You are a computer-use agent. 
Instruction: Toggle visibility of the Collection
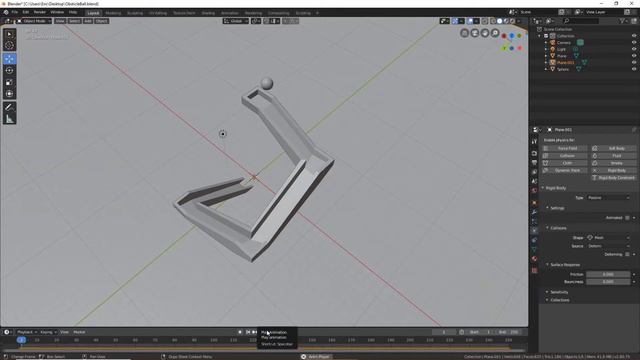click(x=634, y=36)
